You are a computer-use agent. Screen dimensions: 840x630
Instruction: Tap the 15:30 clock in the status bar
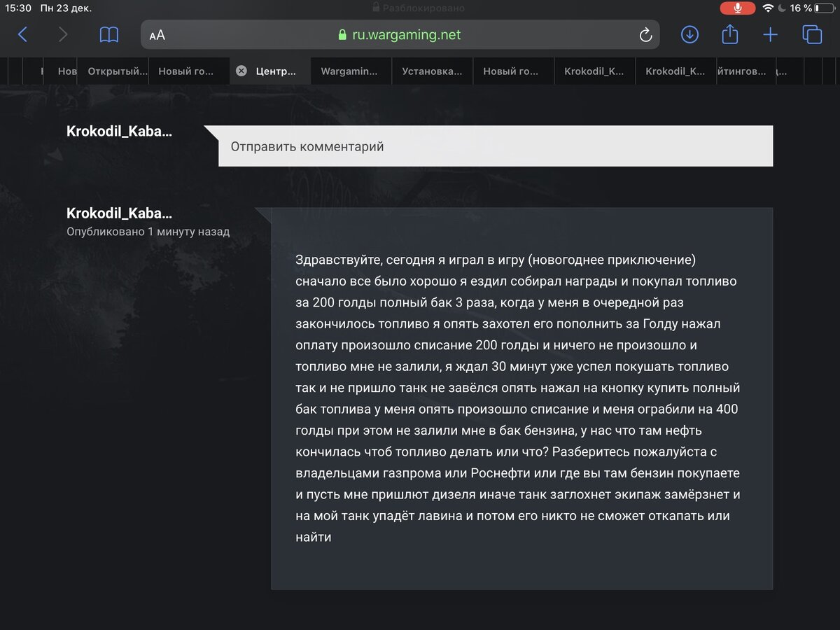[17, 8]
